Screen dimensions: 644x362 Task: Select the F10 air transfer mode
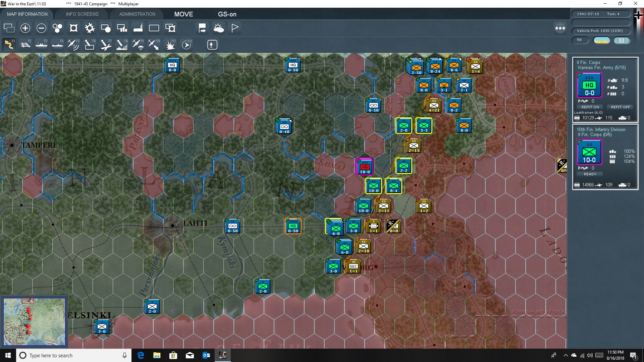[154, 45]
